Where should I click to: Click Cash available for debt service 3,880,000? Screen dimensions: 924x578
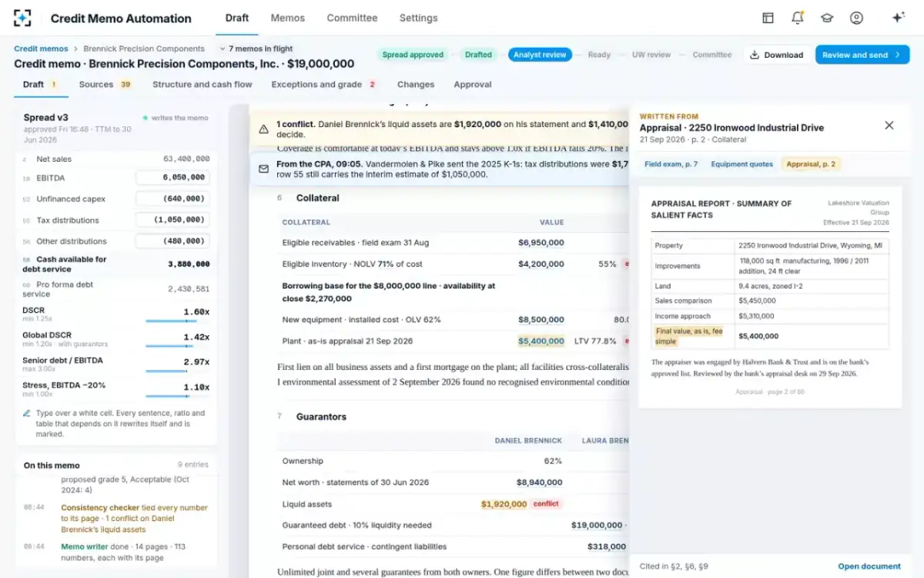click(x=189, y=264)
